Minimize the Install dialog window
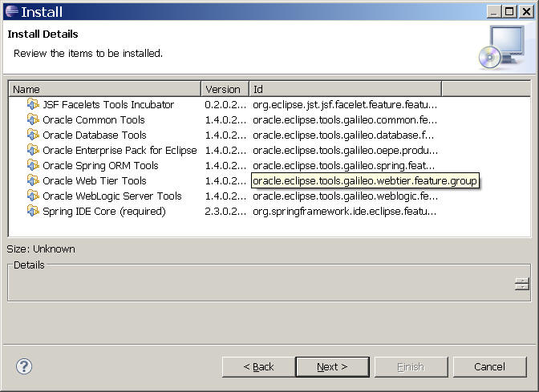The width and height of the screenshot is (539, 392). tap(493, 12)
